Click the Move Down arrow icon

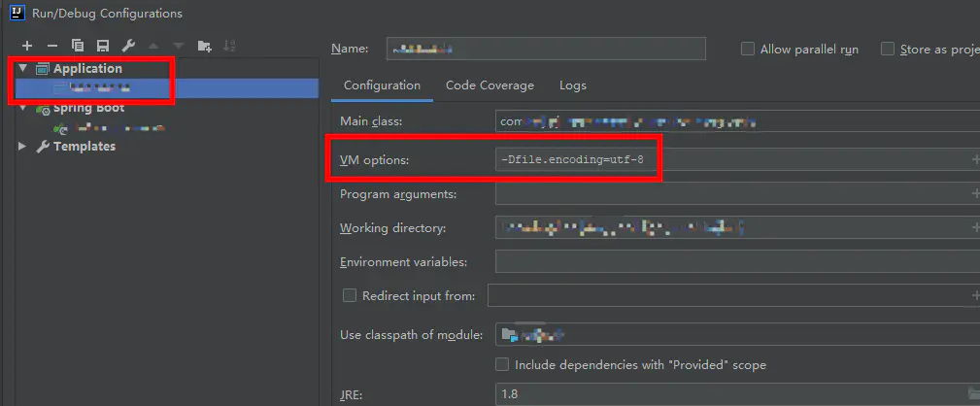(179, 46)
